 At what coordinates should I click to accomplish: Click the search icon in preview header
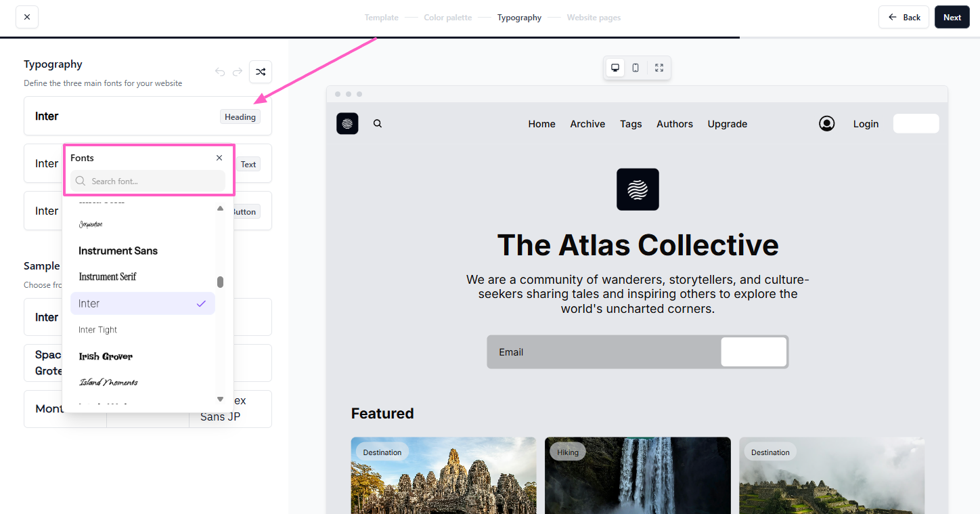pyautogui.click(x=378, y=124)
